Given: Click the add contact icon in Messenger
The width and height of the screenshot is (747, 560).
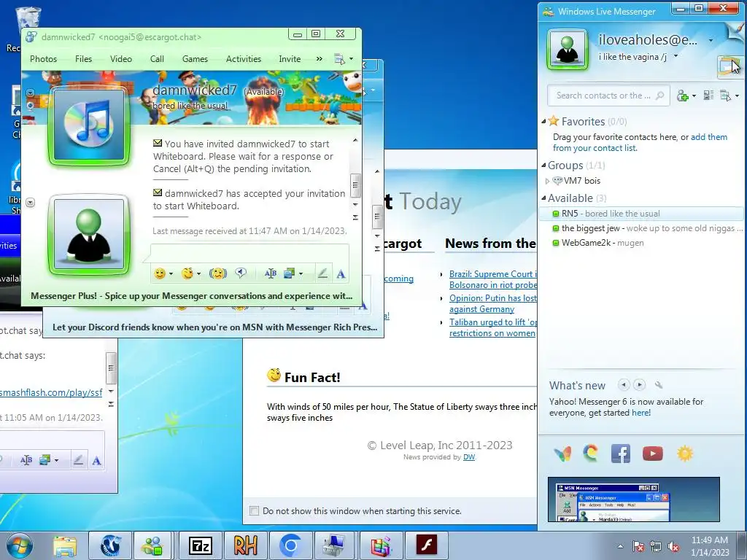Looking at the screenshot, I should pyautogui.click(x=682, y=96).
